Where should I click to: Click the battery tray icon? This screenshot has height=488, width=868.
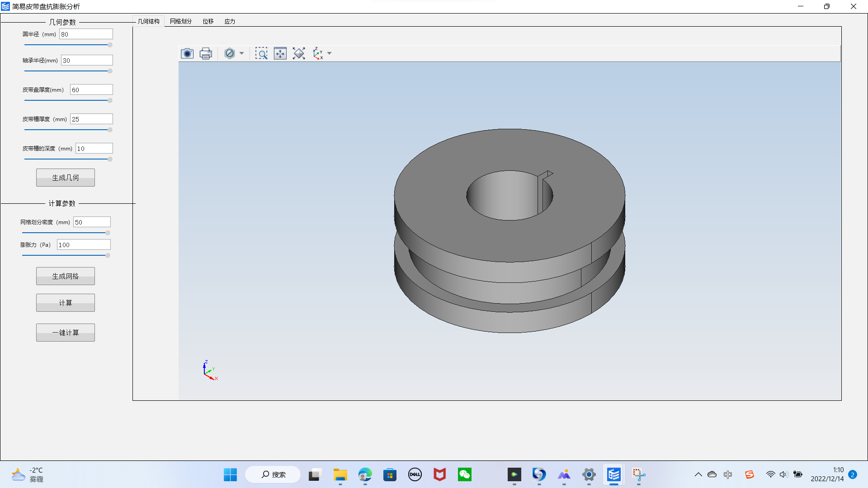(798, 474)
